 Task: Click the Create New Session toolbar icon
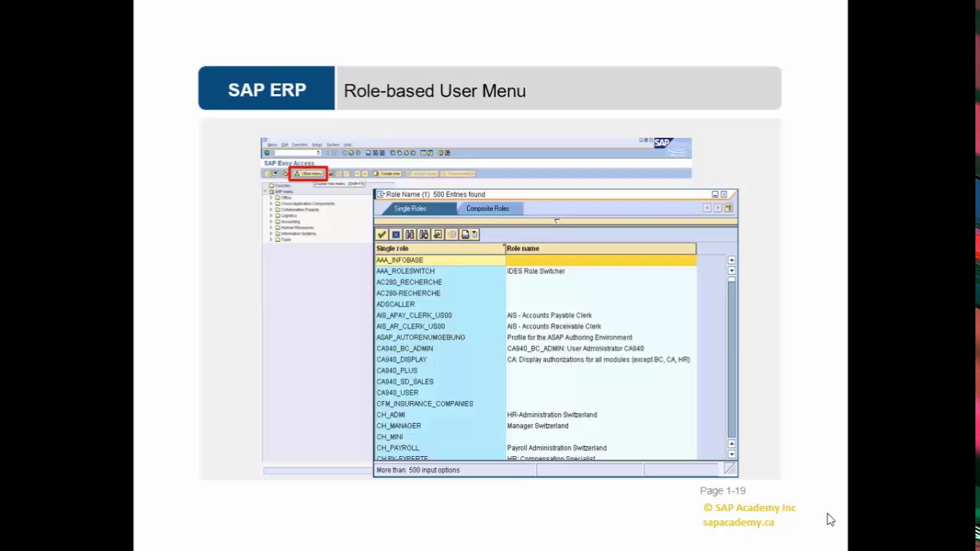click(x=423, y=153)
